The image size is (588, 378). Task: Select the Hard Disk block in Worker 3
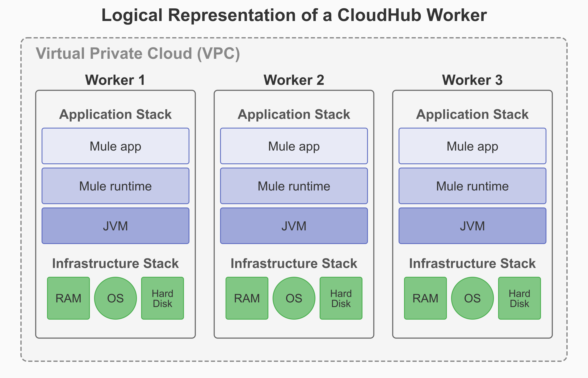point(520,298)
